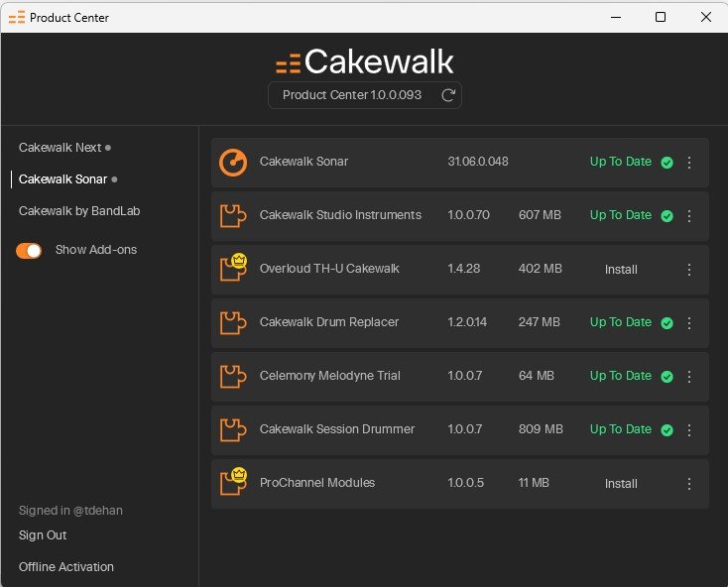Select Cakewalk Sonar in the sidebar
Image resolution: width=728 pixels, height=587 pixels.
[x=63, y=179]
